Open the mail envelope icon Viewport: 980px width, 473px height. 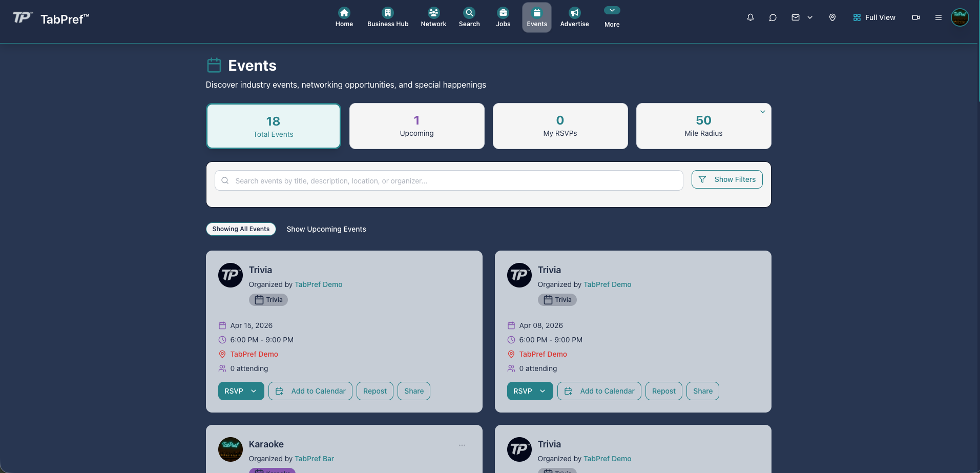796,17
